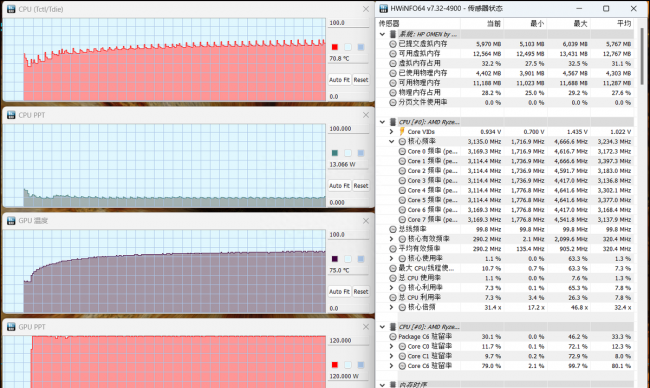Click the sensor icon beside Package C6 驻留率
The width and height of the screenshot is (650, 388).
393,337
